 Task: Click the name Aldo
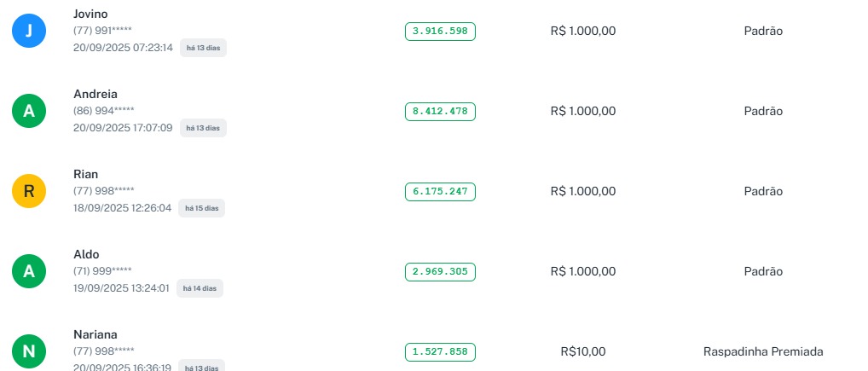point(86,254)
